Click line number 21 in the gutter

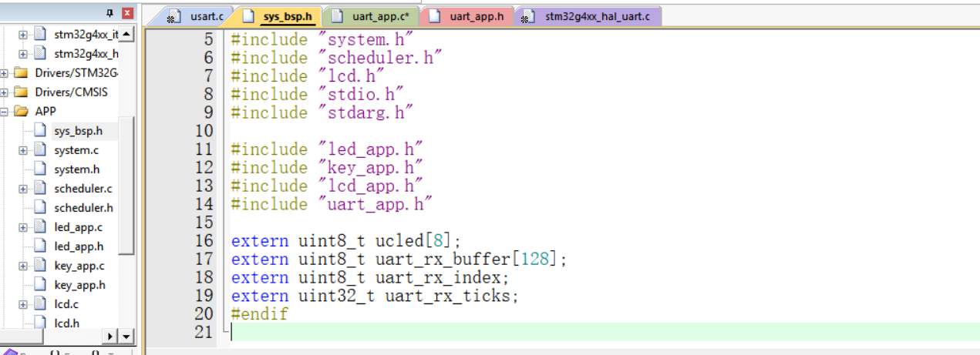tap(204, 333)
